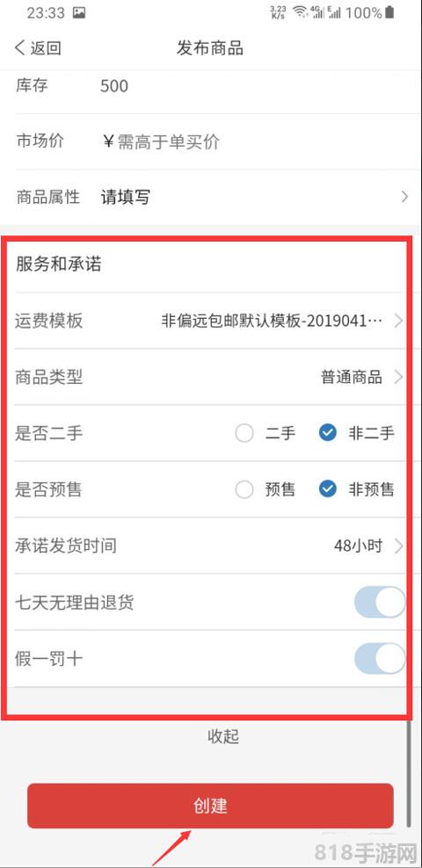Tap the WiFi signal icon
This screenshot has width=422, height=868.
(300, 12)
